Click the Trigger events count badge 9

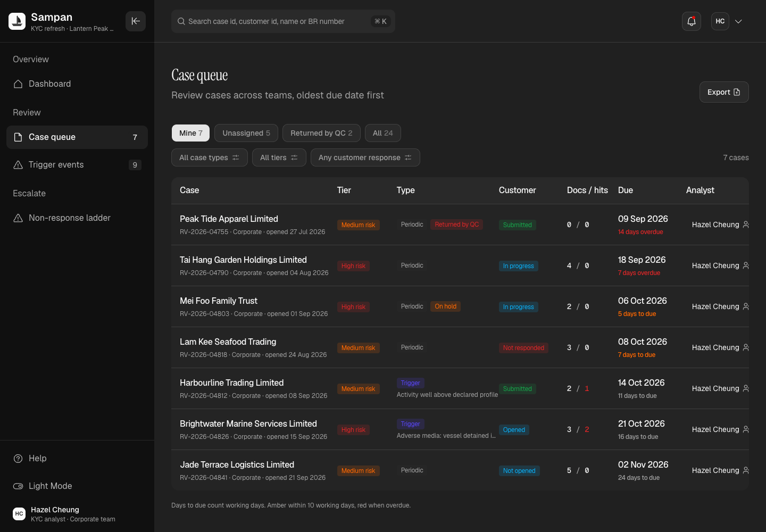(135, 165)
